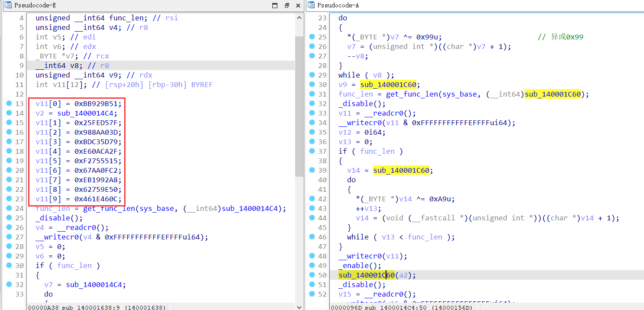This screenshot has height=310, width=644.
Task: Toggle breakpoint dot on line 31 in Pseudocode-A
Action: (x=312, y=94)
